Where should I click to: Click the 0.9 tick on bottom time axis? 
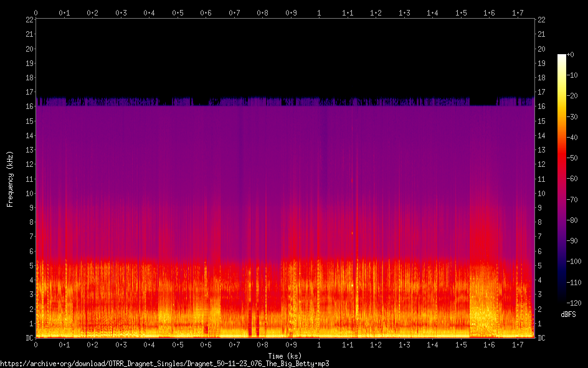pos(291,345)
